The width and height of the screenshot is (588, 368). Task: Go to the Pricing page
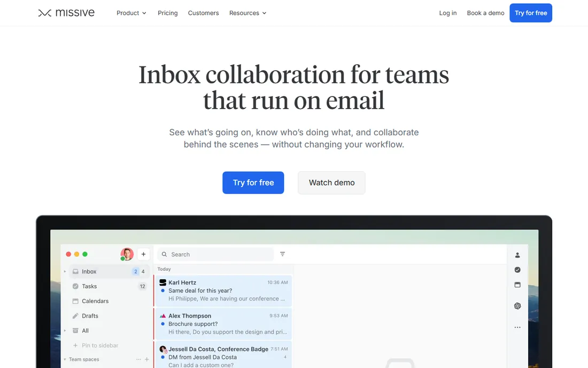(168, 13)
